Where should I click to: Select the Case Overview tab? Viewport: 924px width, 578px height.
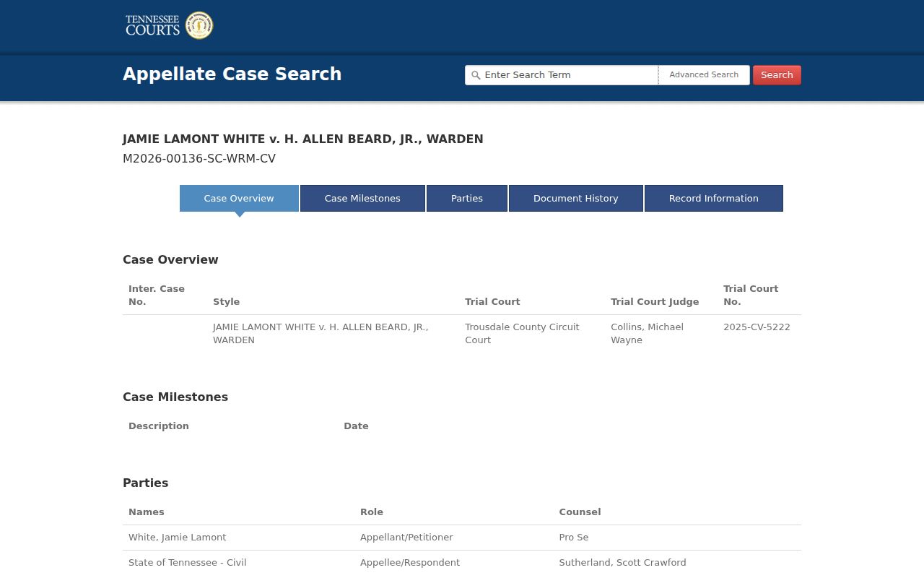point(239,198)
